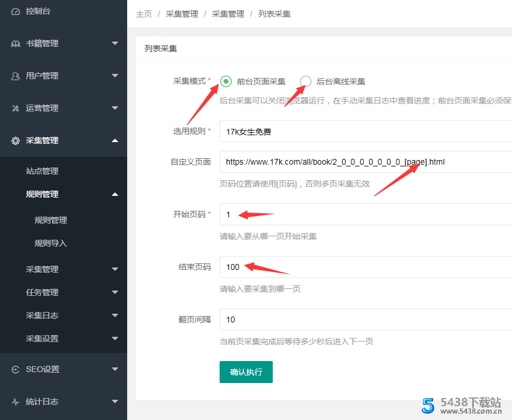512x420 pixels.
Task: Click the 自定义页面 URL input field
Action: click(365, 162)
